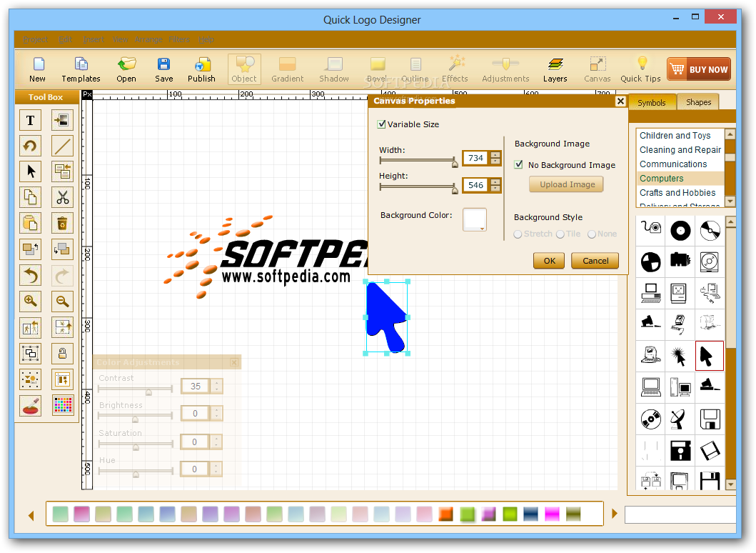Click the BUY NOW button
Image resolution: width=756 pixels, height=553 pixels.
[x=699, y=69]
